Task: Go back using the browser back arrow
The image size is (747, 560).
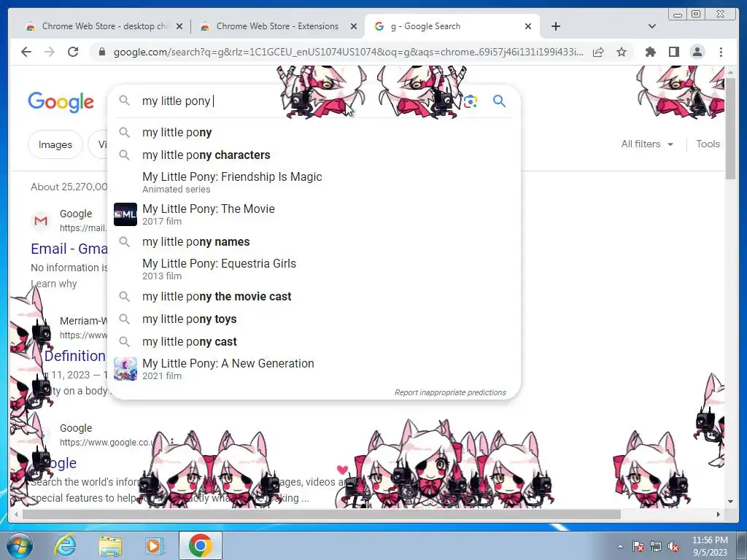Action: tap(26, 52)
